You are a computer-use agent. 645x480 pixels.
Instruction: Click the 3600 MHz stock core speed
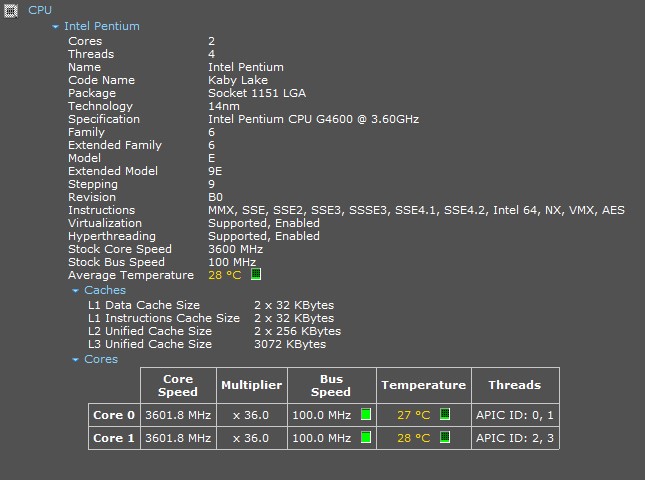coord(235,249)
